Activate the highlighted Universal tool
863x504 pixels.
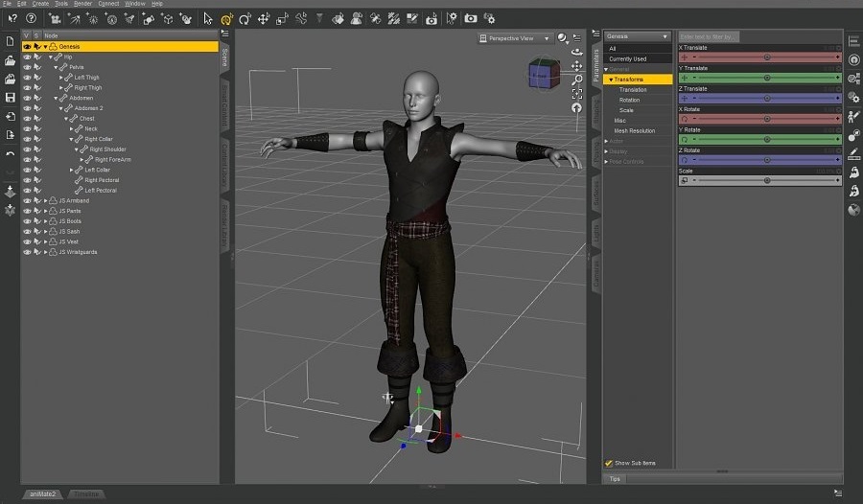click(226, 19)
